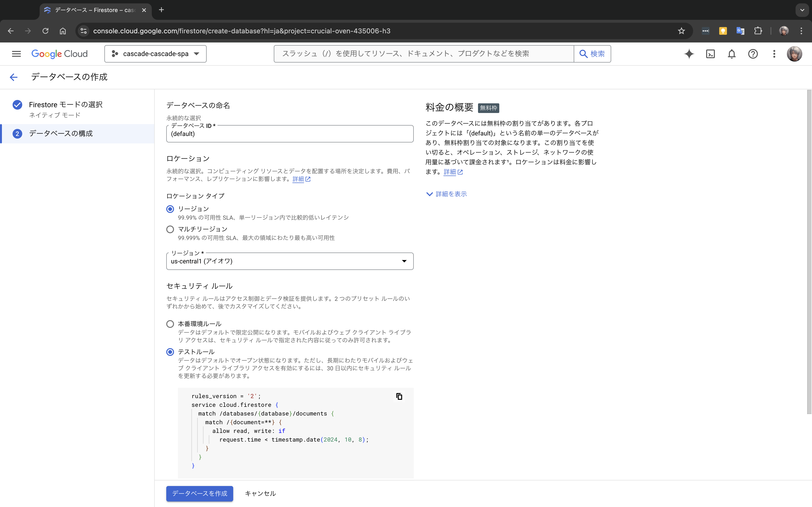Bookmark this page with the star icon
The image size is (812, 507).
[681, 31]
